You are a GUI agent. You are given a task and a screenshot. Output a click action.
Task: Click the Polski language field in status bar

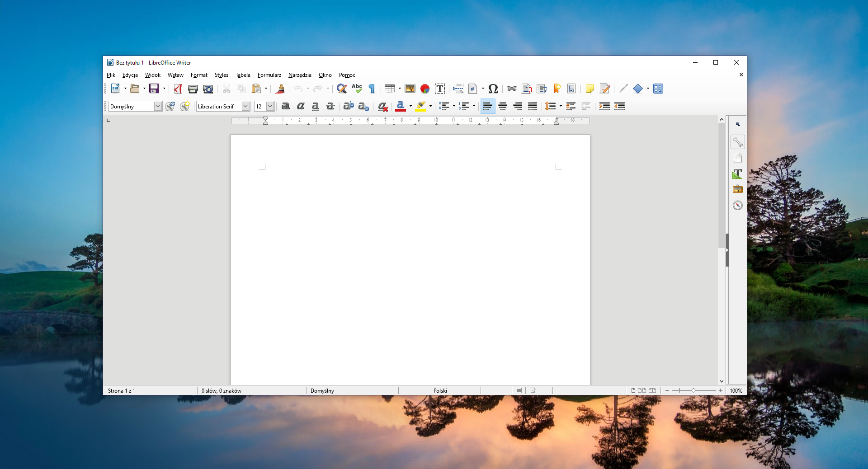(x=440, y=390)
